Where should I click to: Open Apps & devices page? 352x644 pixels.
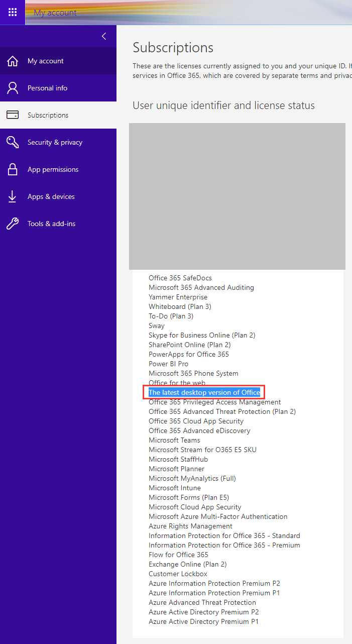tap(58, 196)
